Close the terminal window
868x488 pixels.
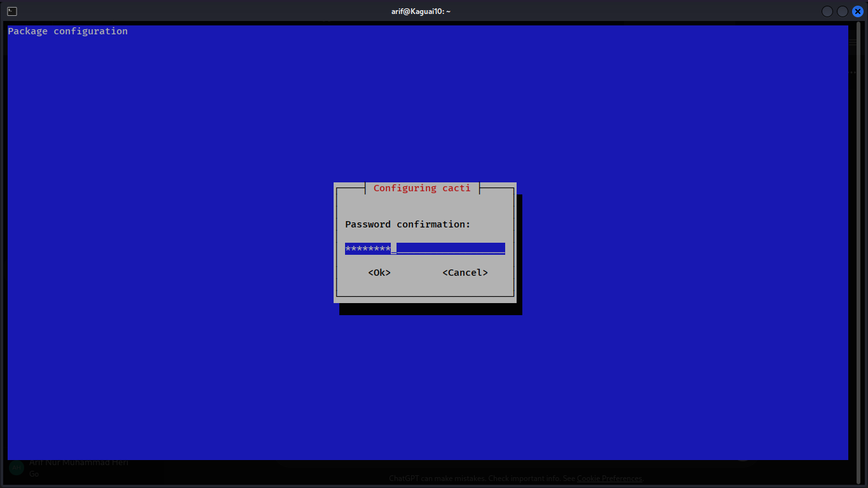[857, 11]
